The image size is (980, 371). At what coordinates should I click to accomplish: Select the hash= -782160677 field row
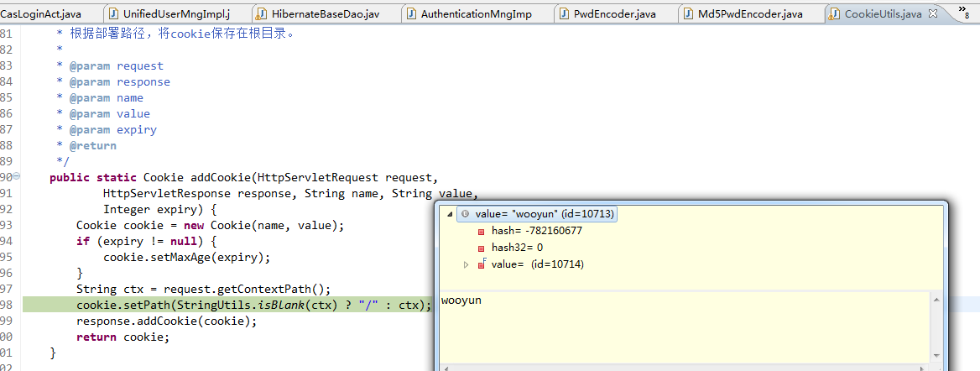pos(536,231)
